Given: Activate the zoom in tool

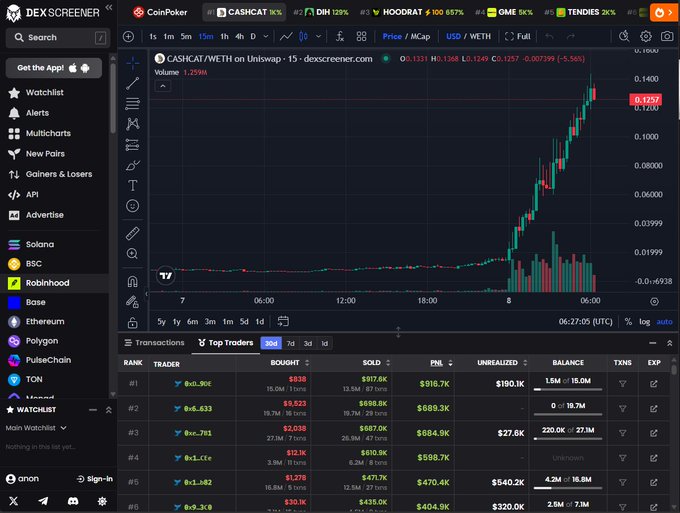Looking at the screenshot, I should click(x=133, y=254).
